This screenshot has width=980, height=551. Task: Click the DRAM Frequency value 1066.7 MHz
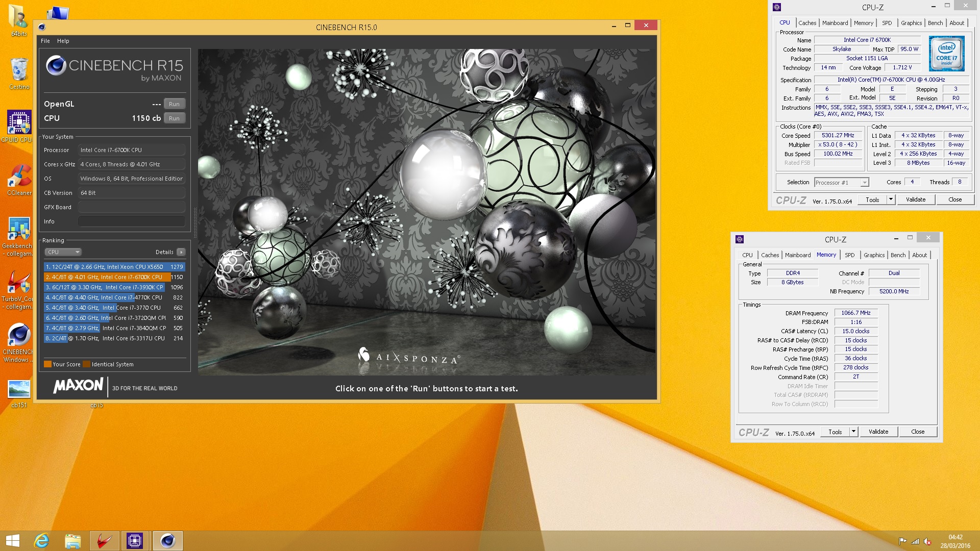[856, 313]
